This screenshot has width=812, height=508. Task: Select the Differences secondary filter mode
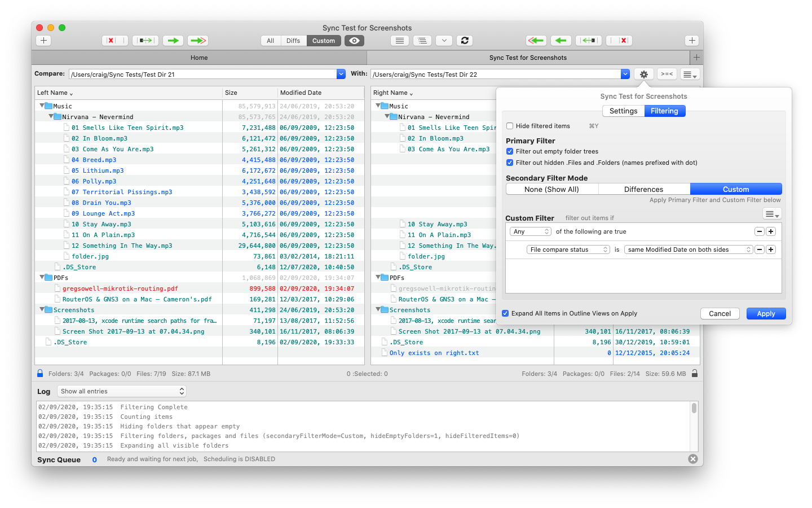click(643, 190)
